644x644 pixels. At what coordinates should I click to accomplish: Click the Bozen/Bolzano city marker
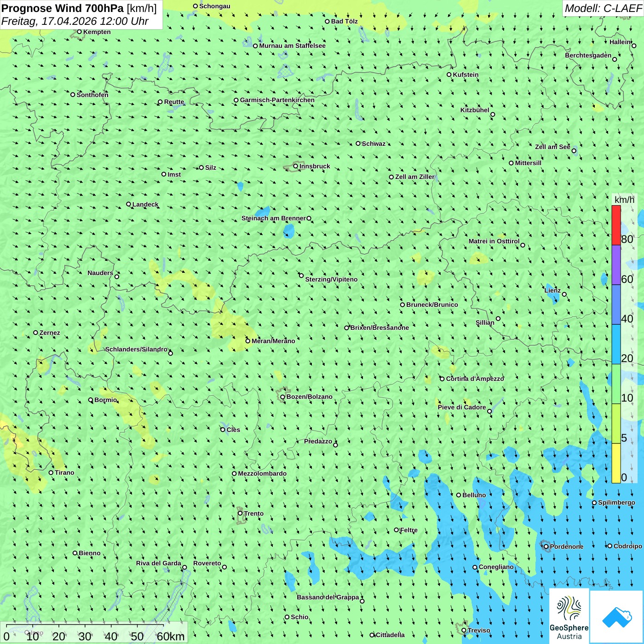[x=283, y=397]
